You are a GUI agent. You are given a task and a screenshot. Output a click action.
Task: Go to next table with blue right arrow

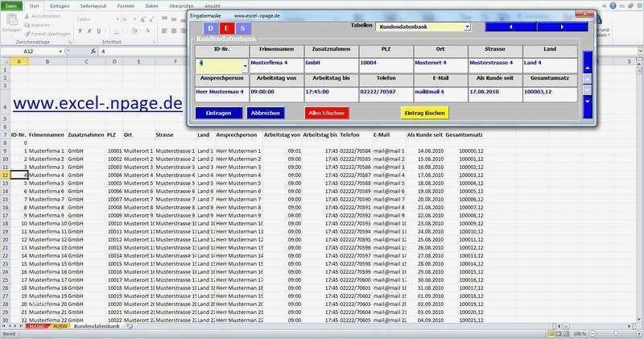tap(562, 27)
